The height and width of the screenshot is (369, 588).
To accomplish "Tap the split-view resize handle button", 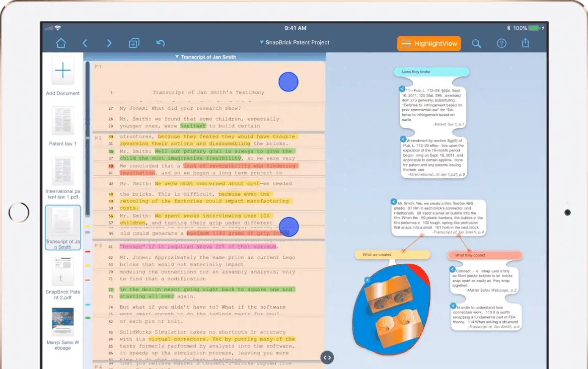I will point(327,358).
